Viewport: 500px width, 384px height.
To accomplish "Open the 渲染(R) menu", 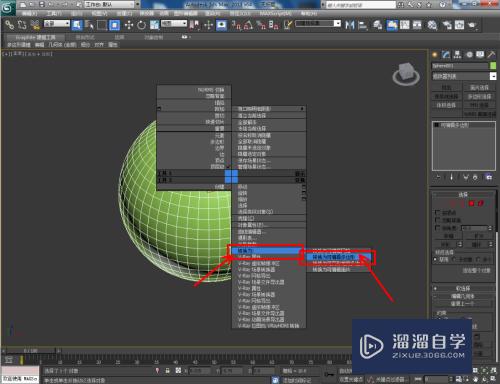I will pos(212,13).
